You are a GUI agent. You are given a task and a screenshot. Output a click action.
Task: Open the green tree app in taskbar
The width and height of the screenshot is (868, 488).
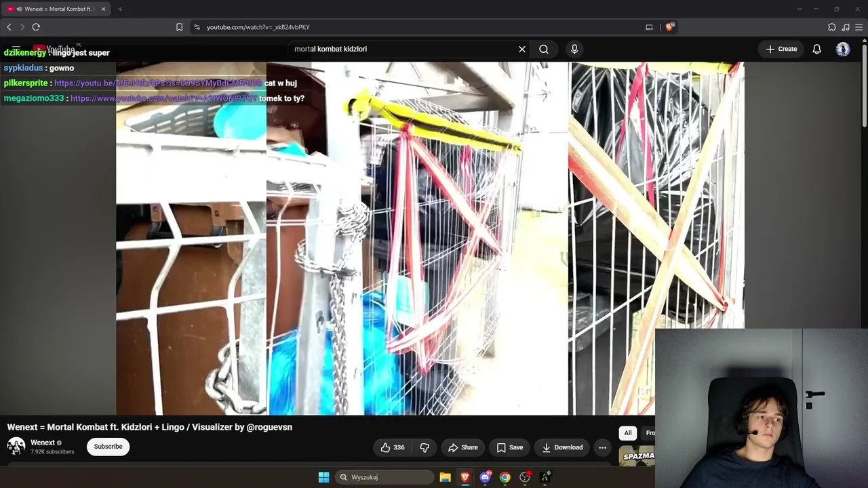coord(545,477)
